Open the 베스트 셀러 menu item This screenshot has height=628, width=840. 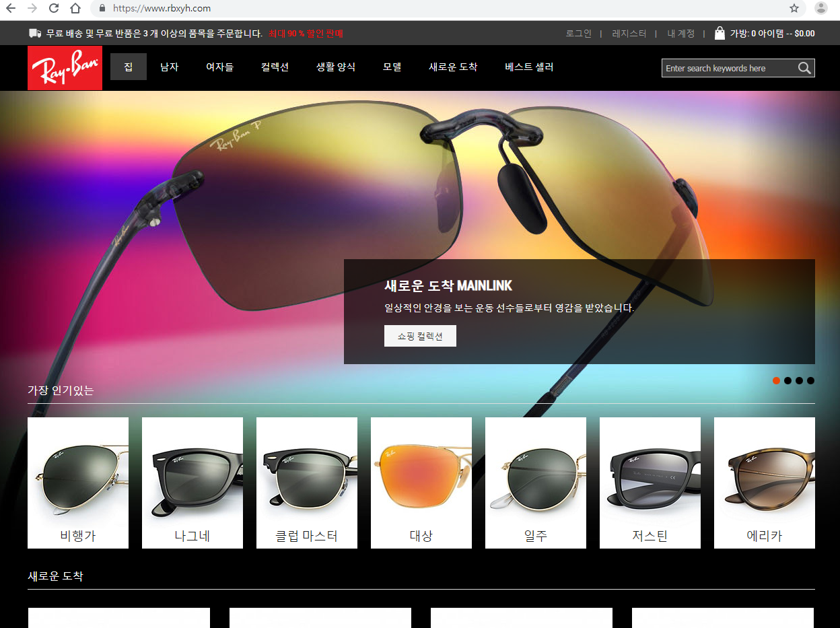pyautogui.click(x=529, y=67)
